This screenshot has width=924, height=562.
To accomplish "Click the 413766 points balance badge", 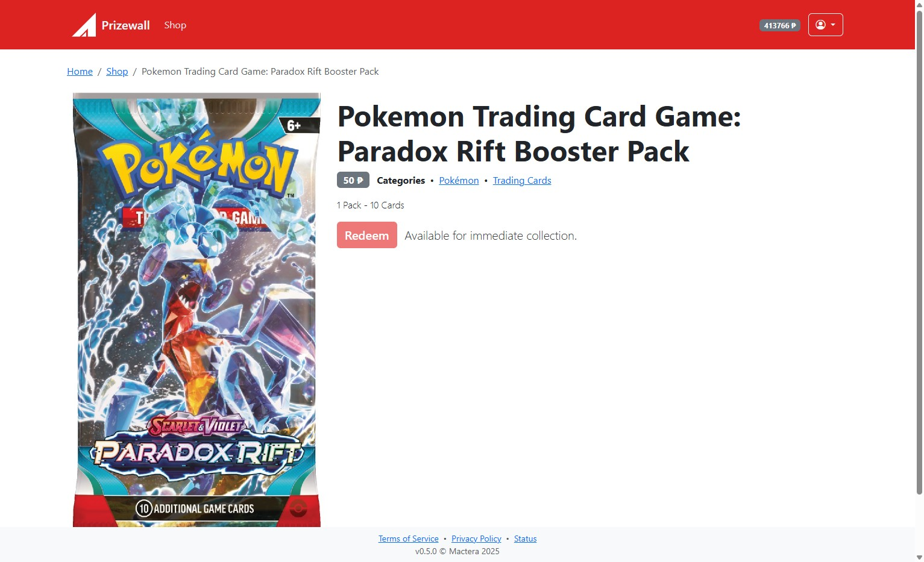I will 779,25.
